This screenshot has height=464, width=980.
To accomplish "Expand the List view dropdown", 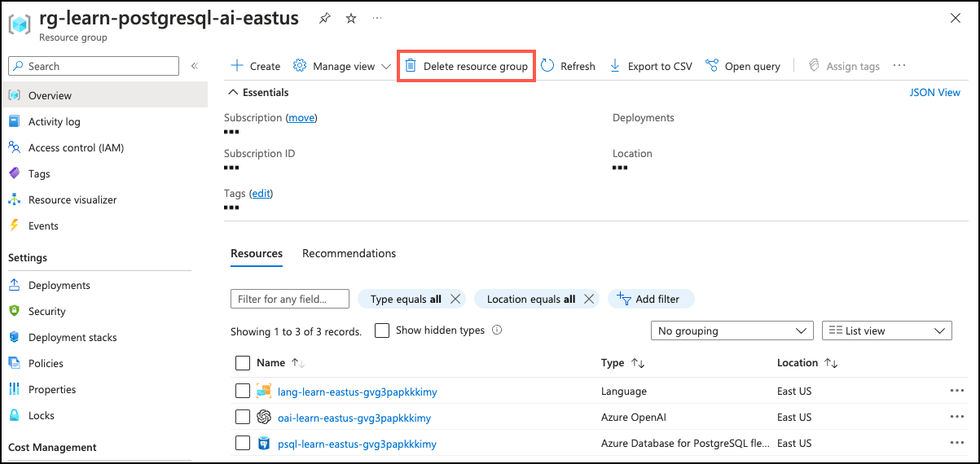I will [x=886, y=330].
